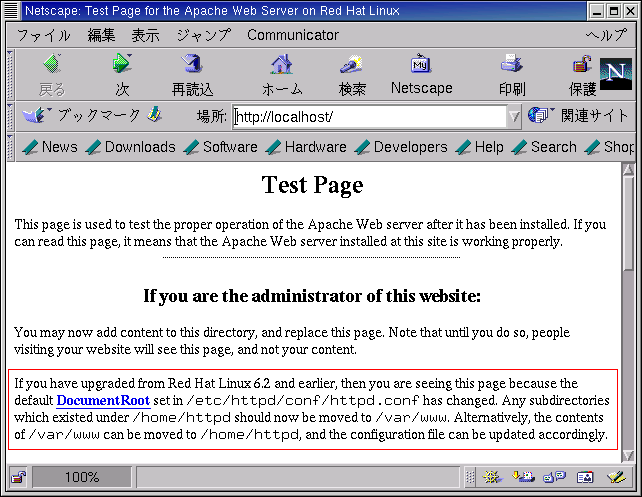642x497 pixels.
Task: Click the Shop personal toolbar link
Action: (610, 147)
